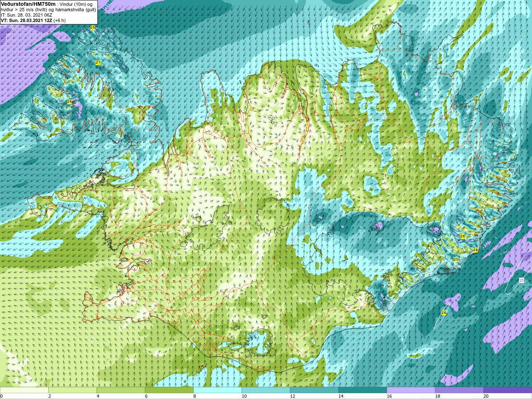Click the legend swatch between 2 and 4

tap(72, 390)
